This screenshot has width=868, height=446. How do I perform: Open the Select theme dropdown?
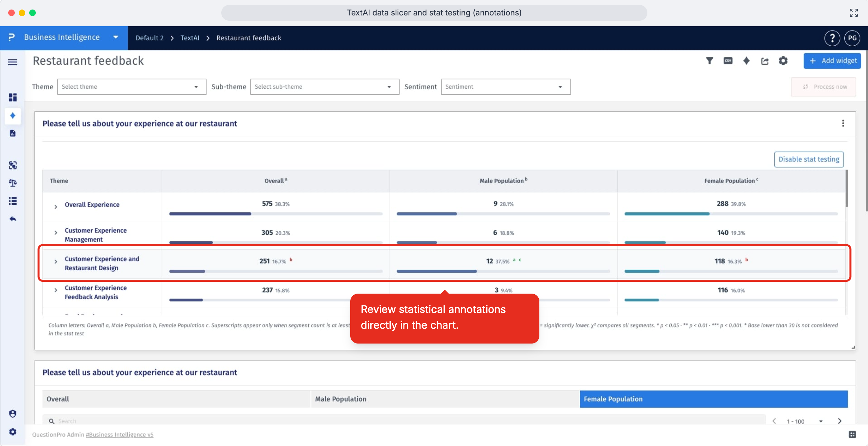(131, 87)
